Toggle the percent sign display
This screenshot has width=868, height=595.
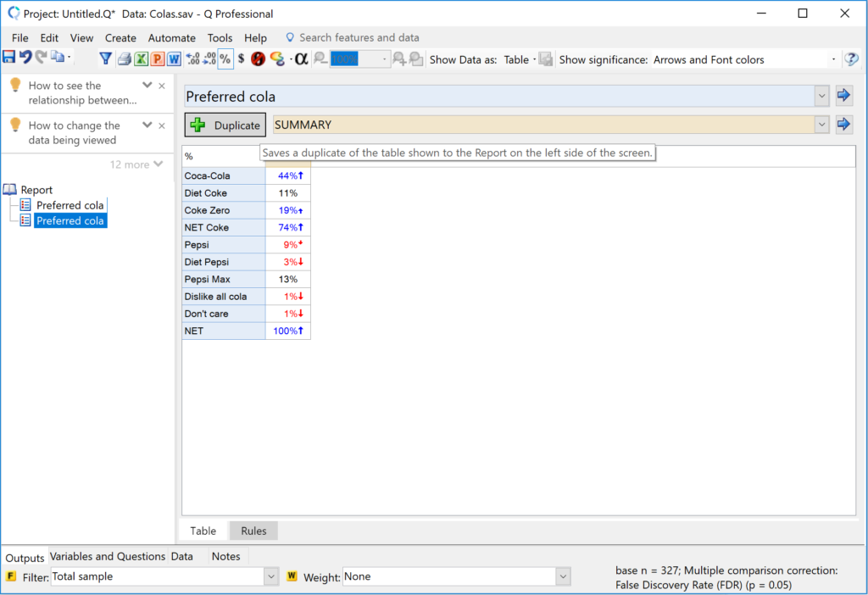(225, 58)
